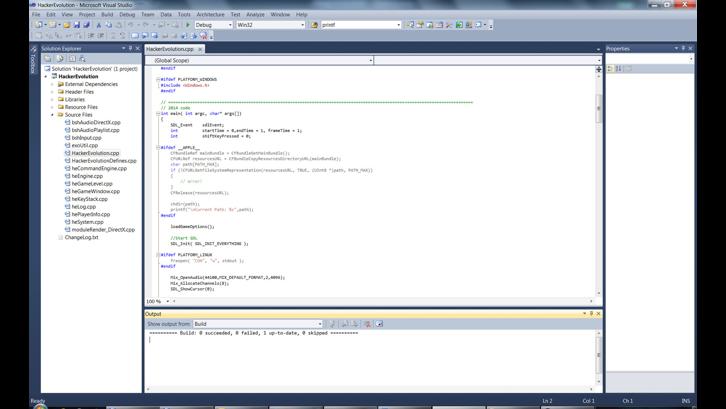Close the HackerEvolution.cpp tab
The height and width of the screenshot is (409, 726).
(200, 49)
